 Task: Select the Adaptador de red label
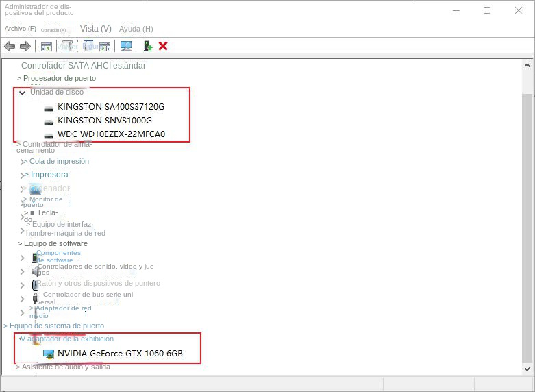(x=60, y=312)
